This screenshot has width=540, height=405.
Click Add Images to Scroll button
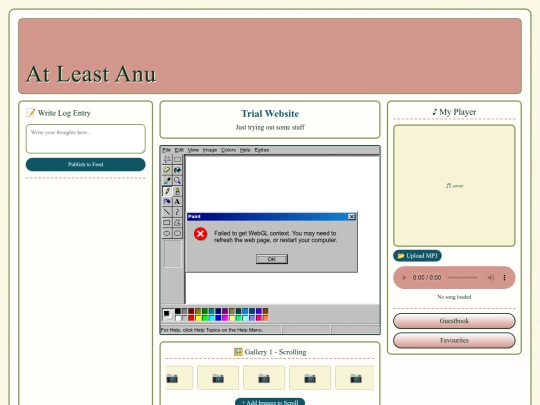270,402
